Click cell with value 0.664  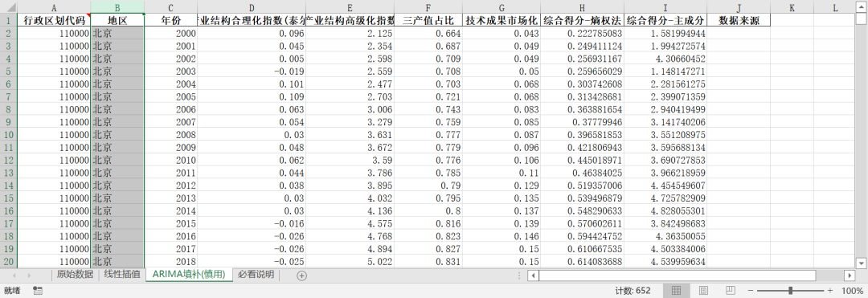point(428,33)
